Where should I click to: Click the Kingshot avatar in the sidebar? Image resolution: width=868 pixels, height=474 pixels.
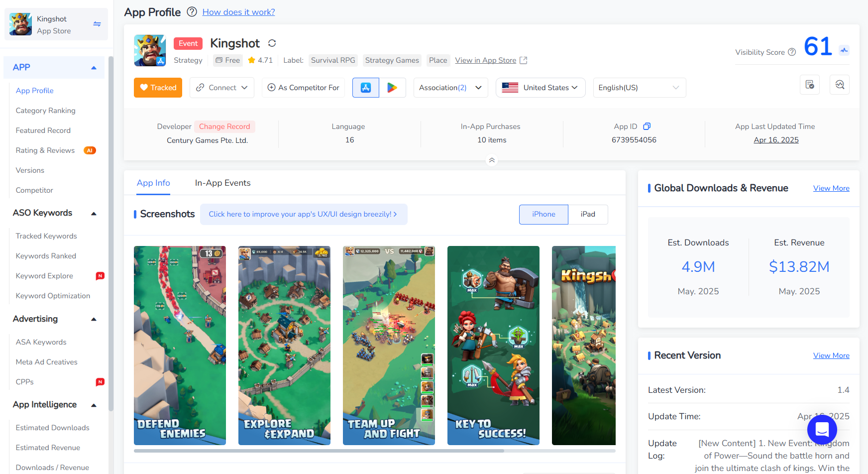20,24
